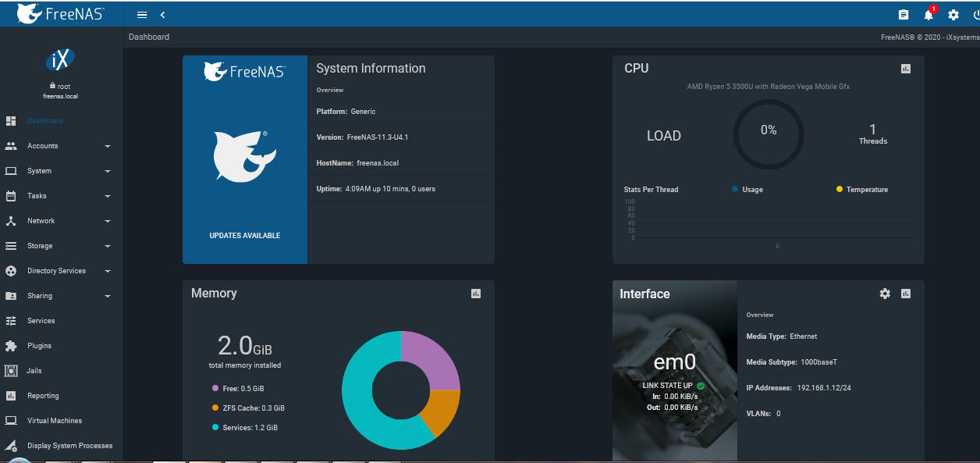Toggle sidebar with hamburger menu icon
Viewport: 980px width, 463px height.
[142, 15]
